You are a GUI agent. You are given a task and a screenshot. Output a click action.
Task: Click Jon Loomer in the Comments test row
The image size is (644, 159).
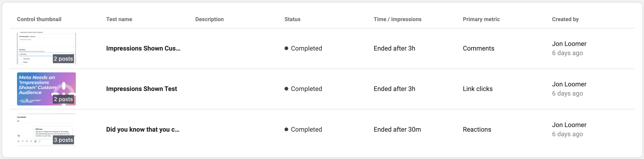(x=569, y=44)
